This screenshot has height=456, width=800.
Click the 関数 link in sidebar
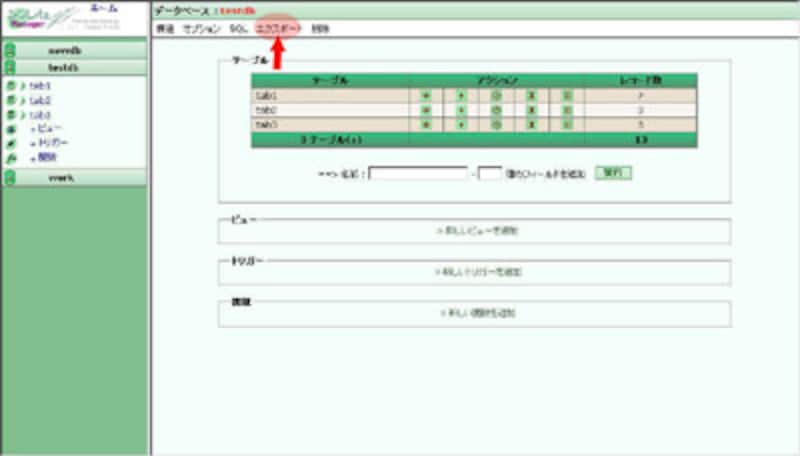coord(47,157)
